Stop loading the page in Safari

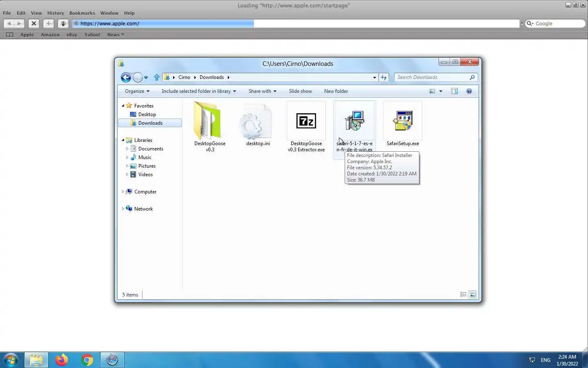click(x=34, y=24)
